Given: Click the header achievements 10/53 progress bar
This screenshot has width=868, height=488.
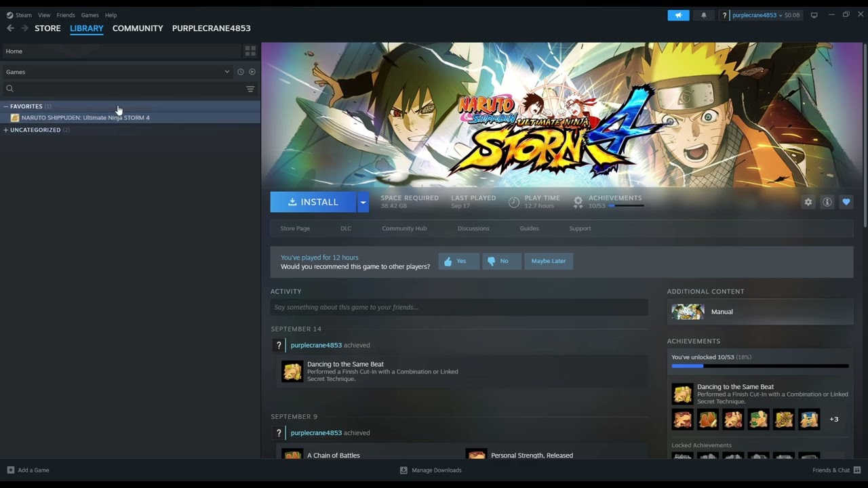Looking at the screenshot, I should click(626, 205).
